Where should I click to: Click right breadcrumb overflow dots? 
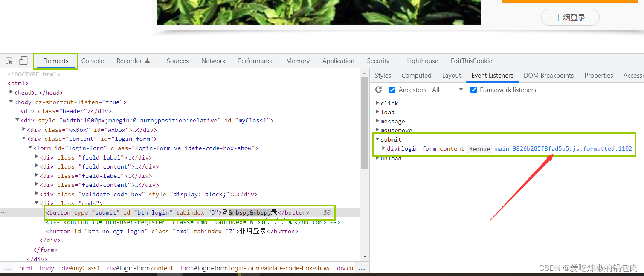point(362,269)
